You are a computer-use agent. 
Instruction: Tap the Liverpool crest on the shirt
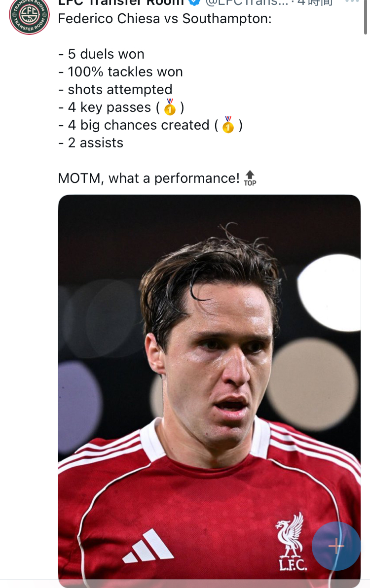pos(291,541)
